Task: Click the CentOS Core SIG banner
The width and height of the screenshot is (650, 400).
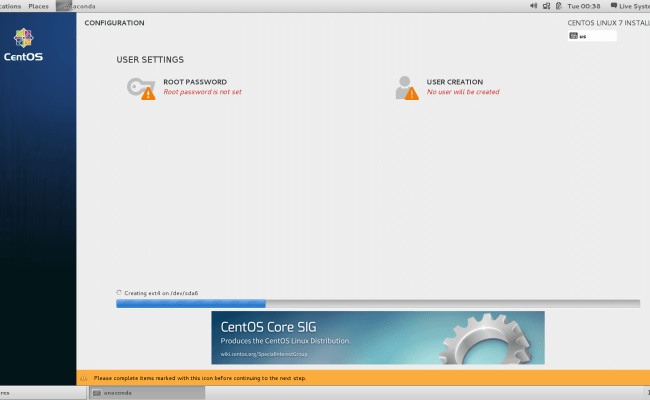Action: point(378,338)
